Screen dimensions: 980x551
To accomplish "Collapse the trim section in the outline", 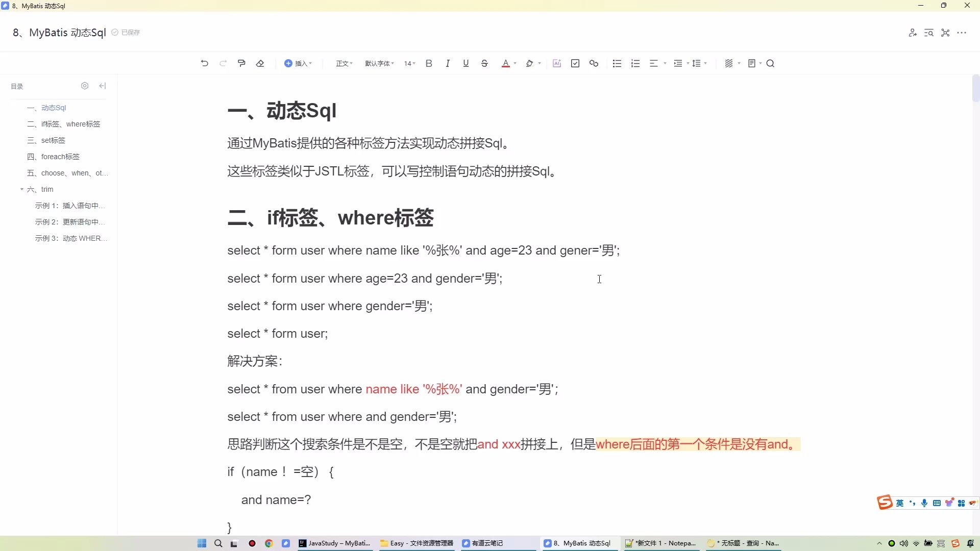I will pos(21,189).
